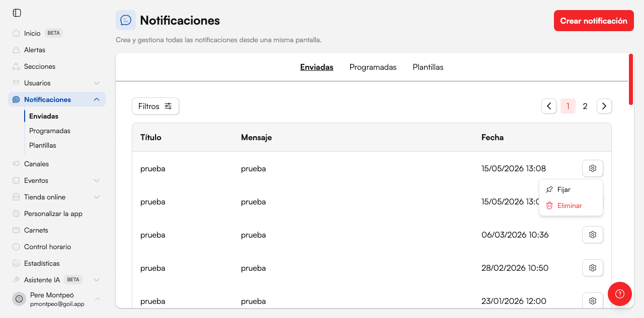The width and height of the screenshot is (644, 318).
Task: Click the Notificaciones chat icon in sidebar
Action: [x=16, y=99]
